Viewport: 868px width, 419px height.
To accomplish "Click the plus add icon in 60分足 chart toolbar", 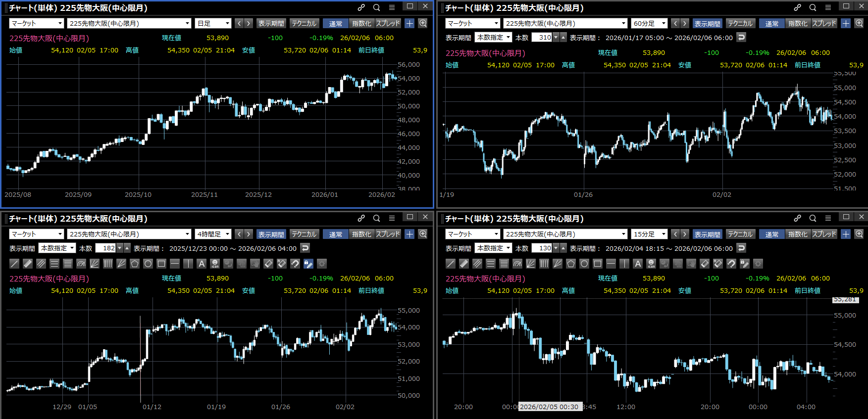I will point(846,23).
